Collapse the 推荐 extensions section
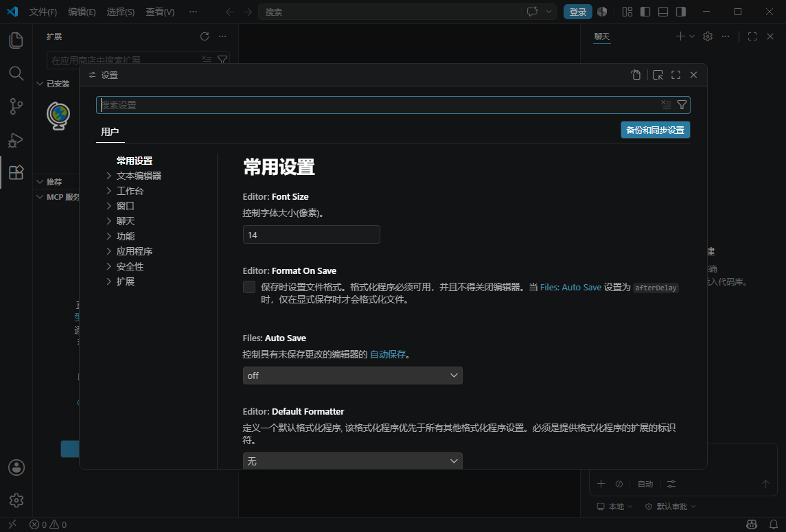 pos(40,181)
